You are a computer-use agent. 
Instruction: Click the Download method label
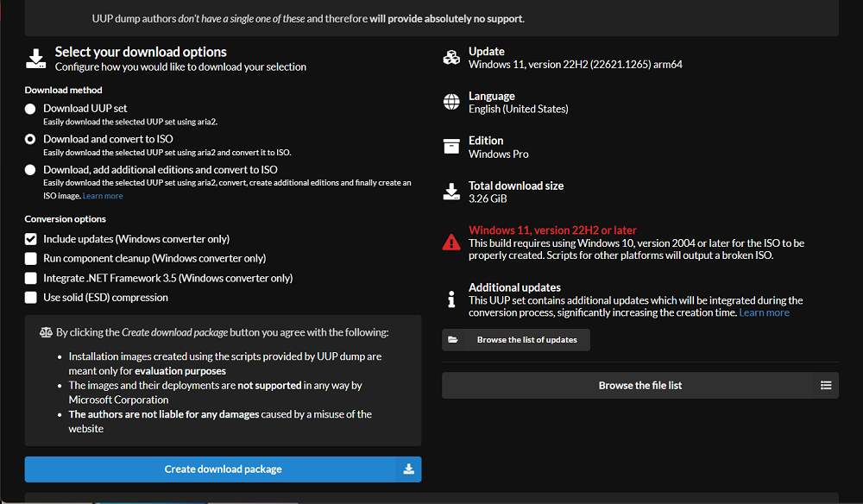[x=63, y=90]
